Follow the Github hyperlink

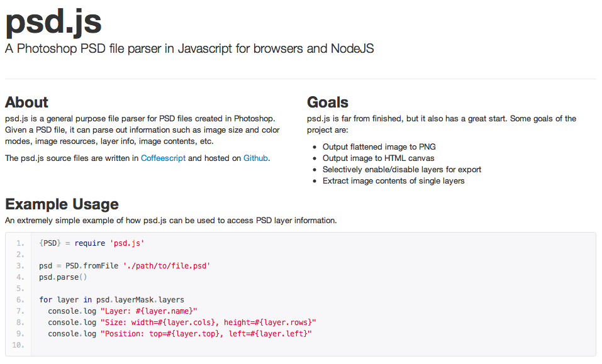(x=255, y=158)
